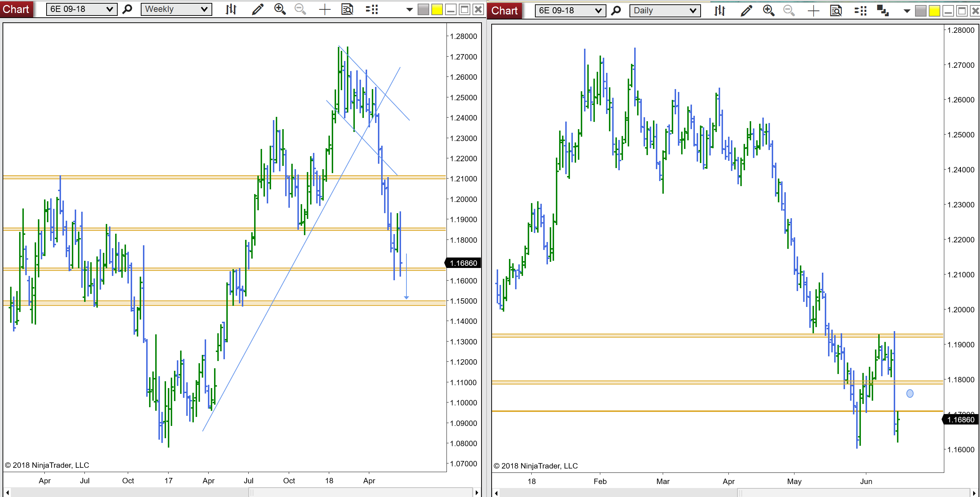Viewport: 980px width, 497px height.
Task: Click the 1.16860 price marker on Daily chart
Action: click(x=960, y=419)
